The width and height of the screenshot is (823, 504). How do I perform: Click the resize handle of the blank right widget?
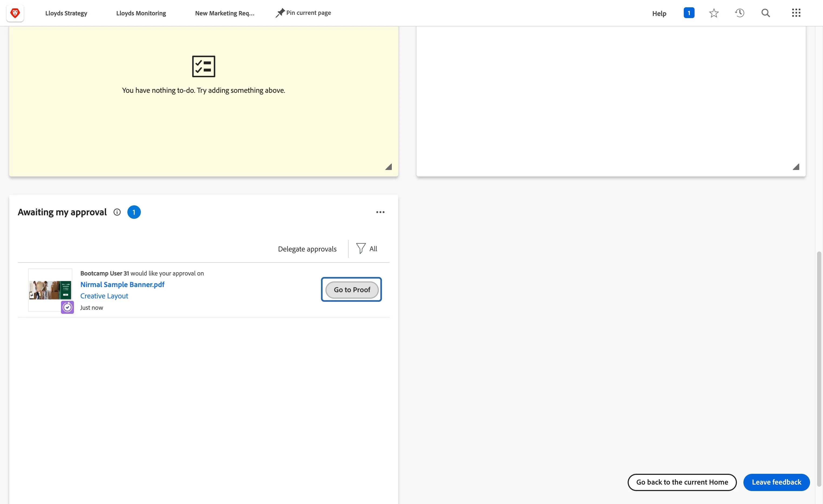pyautogui.click(x=796, y=167)
